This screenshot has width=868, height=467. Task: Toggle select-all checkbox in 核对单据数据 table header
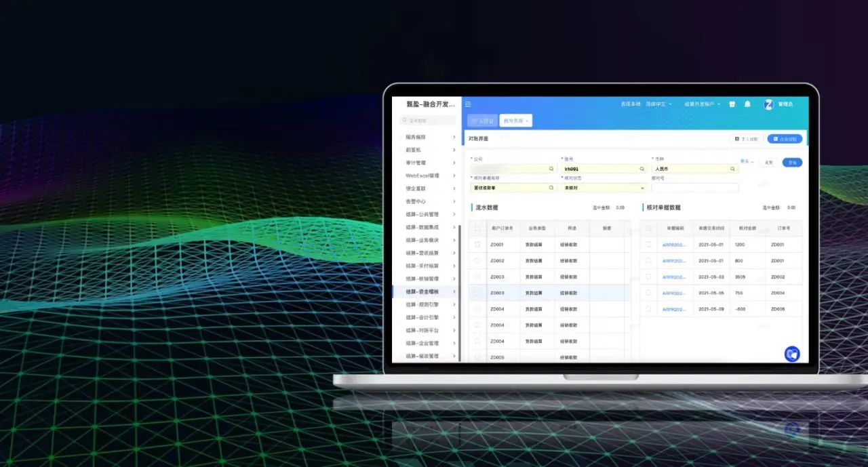(x=649, y=228)
